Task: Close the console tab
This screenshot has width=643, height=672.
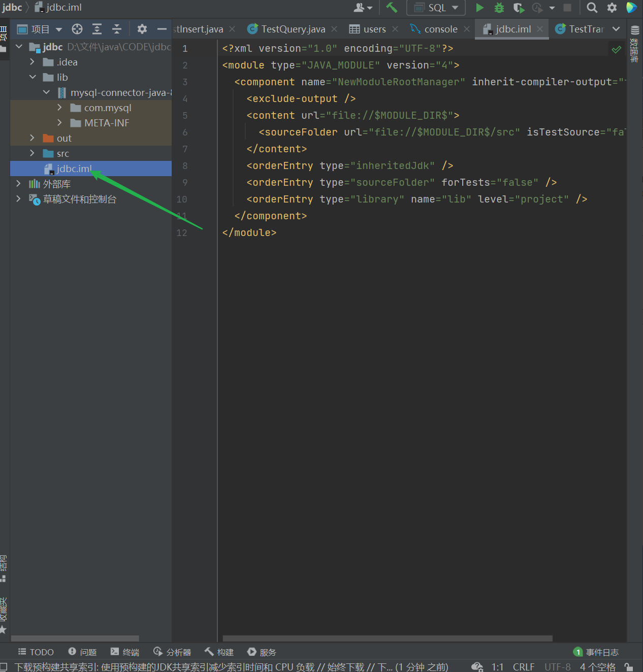Action: tap(467, 29)
